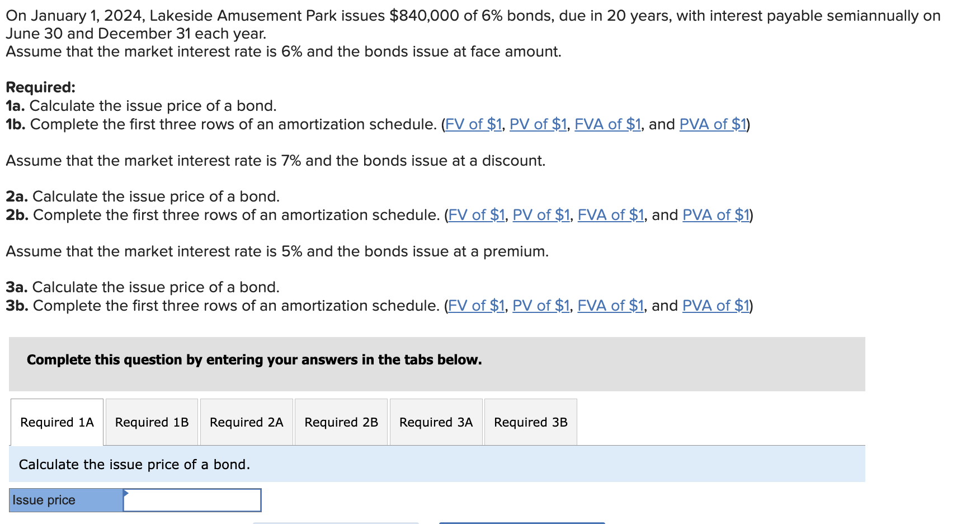Open the Required 3A tab
This screenshot has width=980, height=524.
click(x=436, y=422)
